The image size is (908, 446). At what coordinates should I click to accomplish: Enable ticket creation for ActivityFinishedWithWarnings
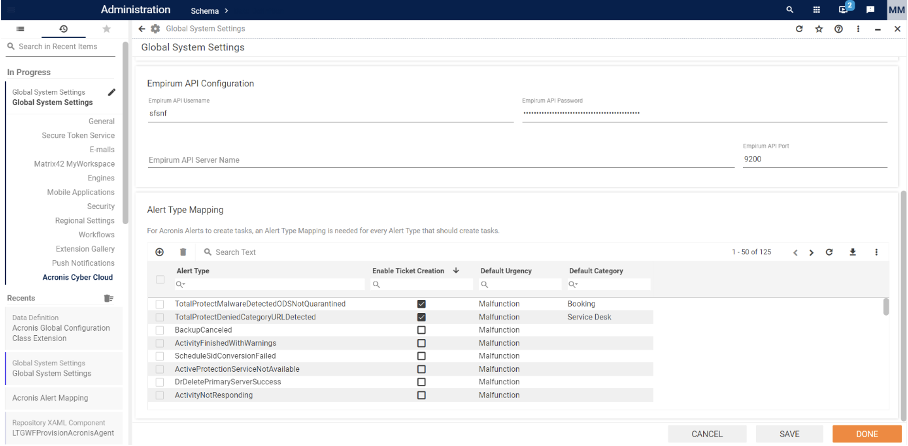tap(422, 343)
